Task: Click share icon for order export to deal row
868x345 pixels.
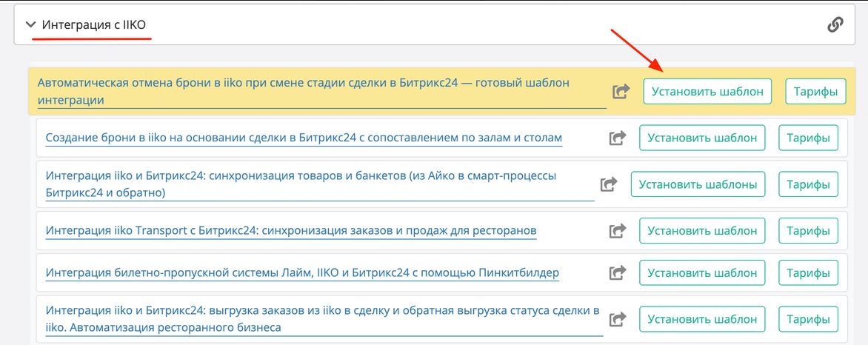Action: point(617,319)
